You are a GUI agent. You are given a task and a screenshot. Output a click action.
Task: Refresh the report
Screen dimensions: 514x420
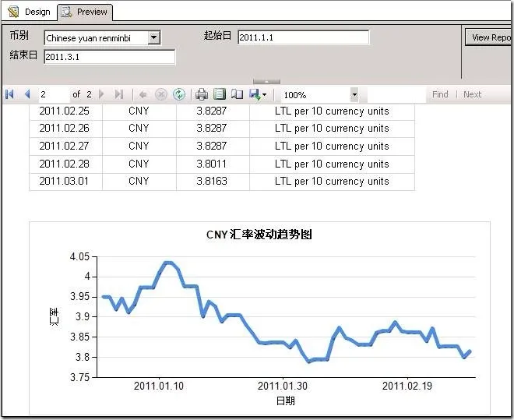179,94
